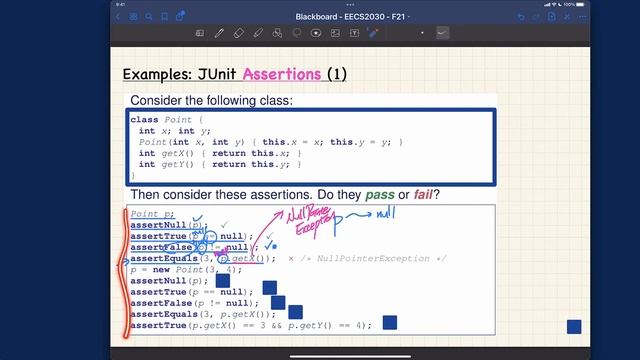Undo the last stroke

[521, 17]
